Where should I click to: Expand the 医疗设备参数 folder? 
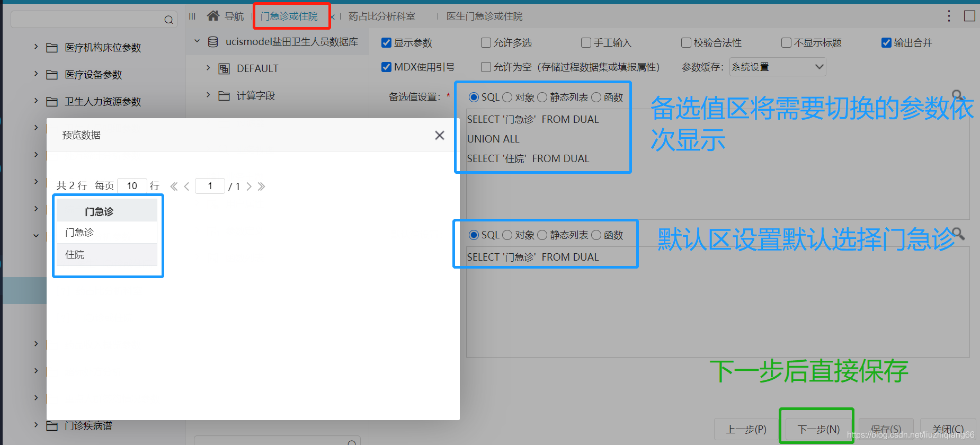pos(36,74)
